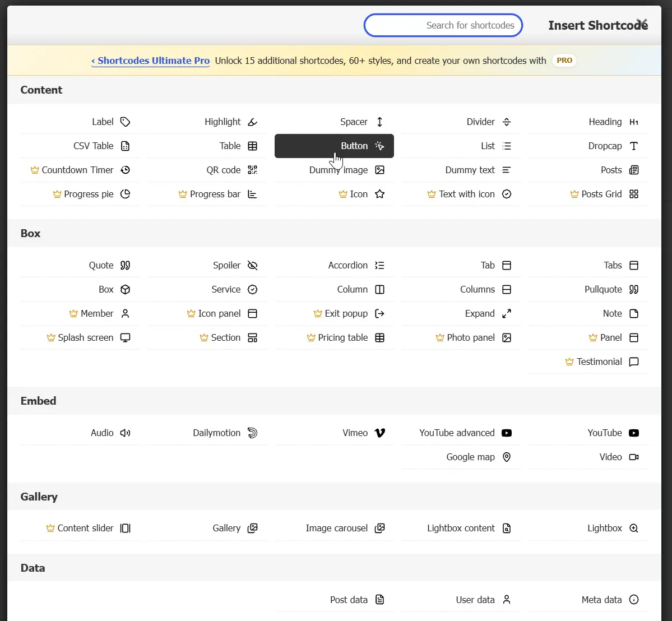Click the Accordion list icon
672x621 pixels.
click(x=379, y=266)
